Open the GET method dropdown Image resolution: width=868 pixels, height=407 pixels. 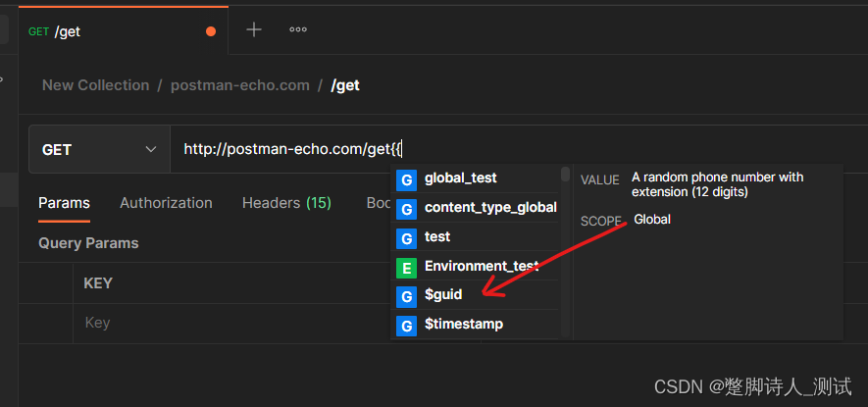(x=100, y=149)
